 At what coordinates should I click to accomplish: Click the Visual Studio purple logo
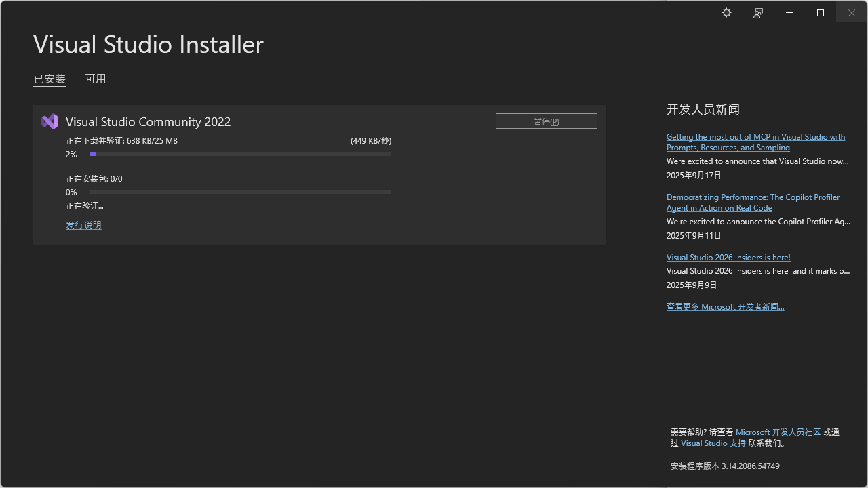click(50, 121)
